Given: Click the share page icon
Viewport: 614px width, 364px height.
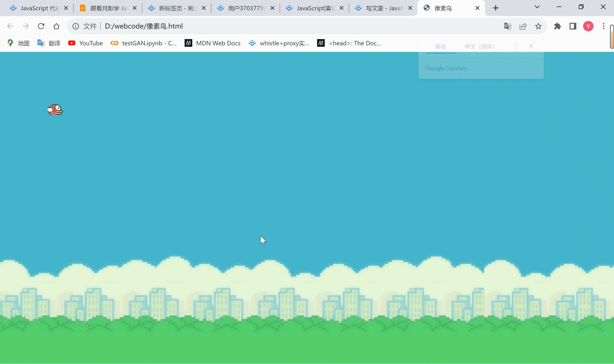Looking at the screenshot, I should (x=523, y=26).
